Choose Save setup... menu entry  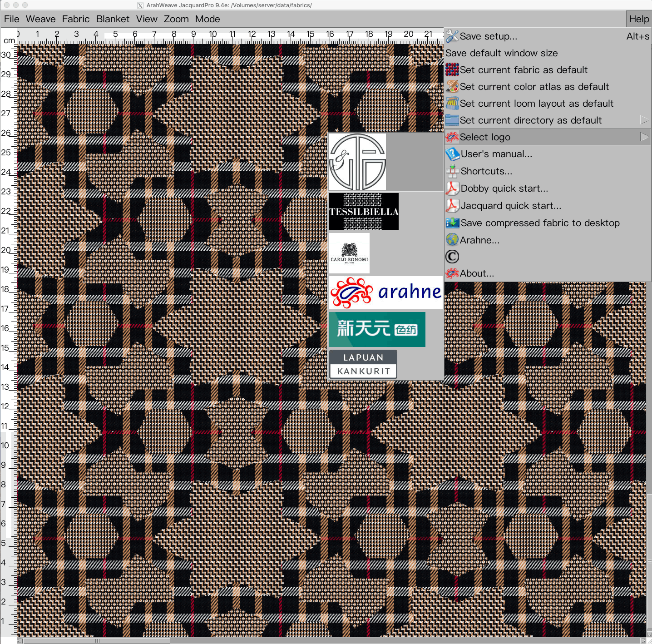tap(548, 36)
